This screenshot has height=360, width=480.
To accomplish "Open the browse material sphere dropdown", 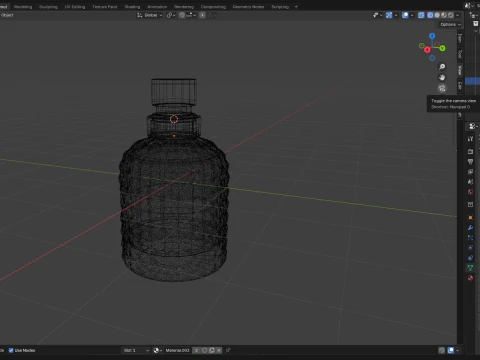I will coord(158,350).
